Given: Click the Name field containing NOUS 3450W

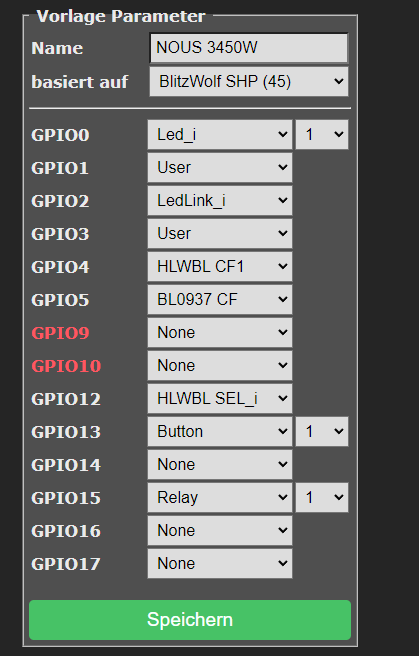Looking at the screenshot, I should (x=248, y=48).
